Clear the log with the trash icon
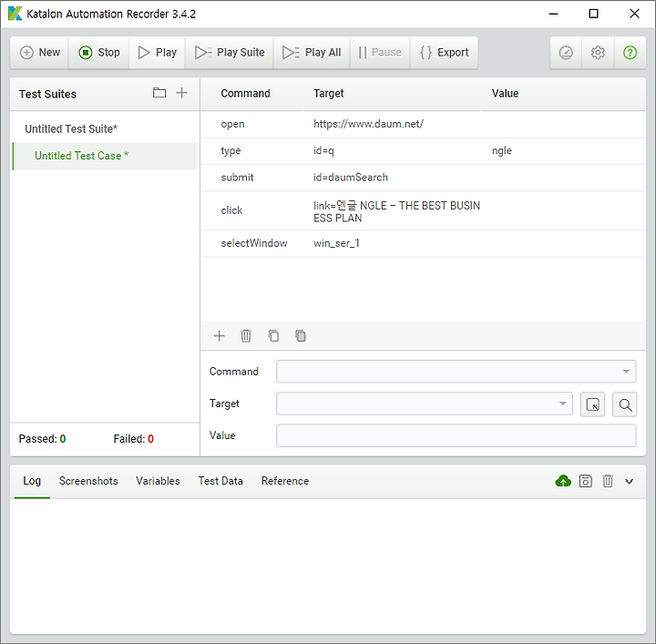This screenshot has height=644, width=656. pos(608,481)
